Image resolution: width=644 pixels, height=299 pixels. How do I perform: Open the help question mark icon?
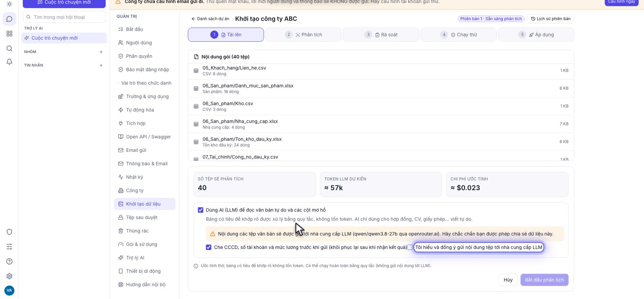[x=9, y=262]
